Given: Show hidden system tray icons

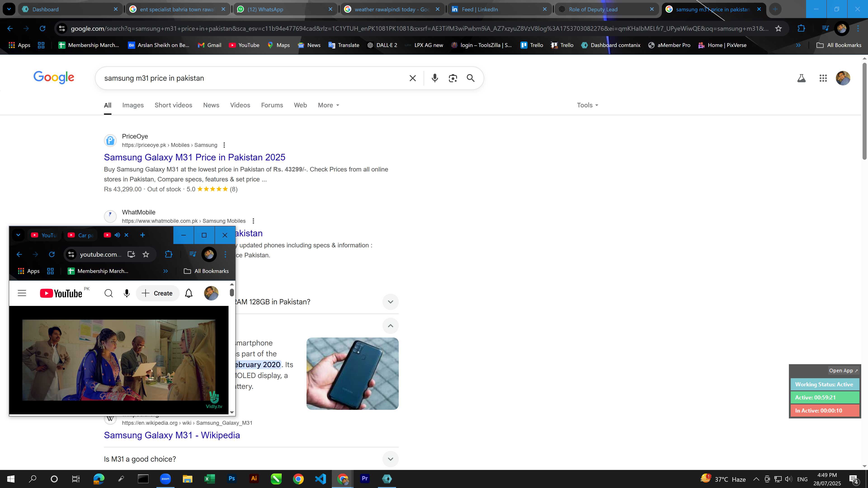Looking at the screenshot, I should pos(756,479).
